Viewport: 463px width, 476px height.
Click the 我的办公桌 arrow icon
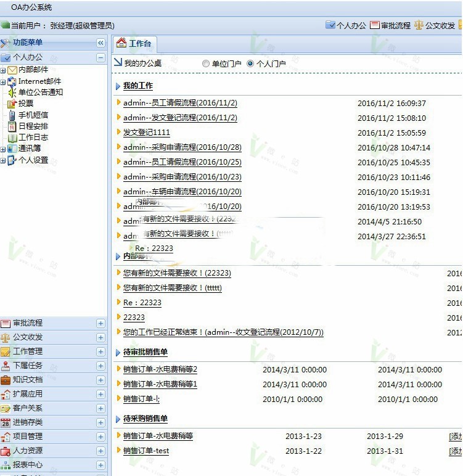pyautogui.click(x=118, y=62)
